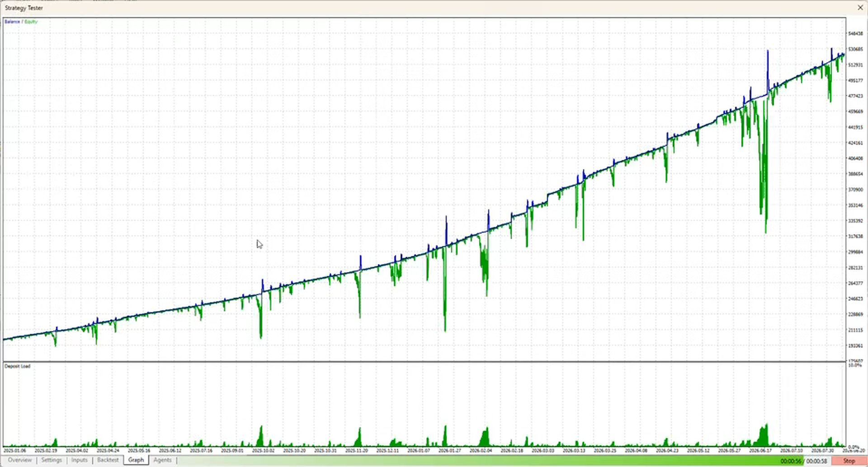Go to the Inputs tab
The width and height of the screenshot is (868, 467).
[x=79, y=460]
